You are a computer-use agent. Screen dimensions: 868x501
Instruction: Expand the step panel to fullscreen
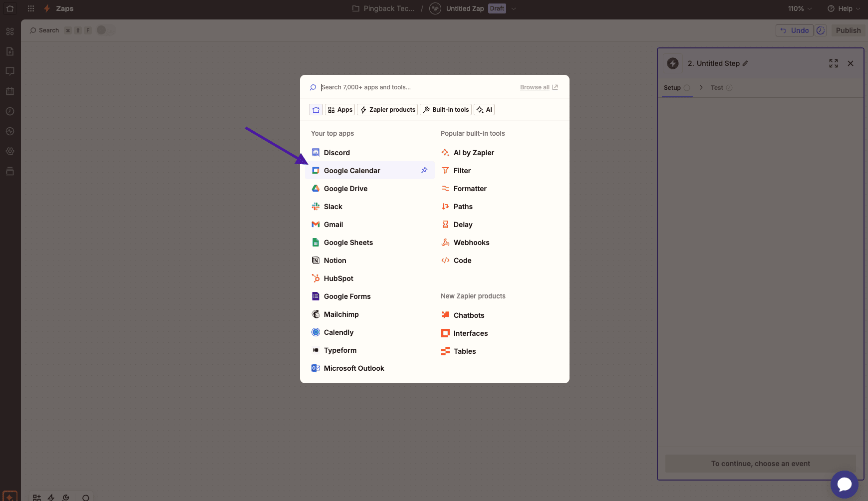click(834, 63)
